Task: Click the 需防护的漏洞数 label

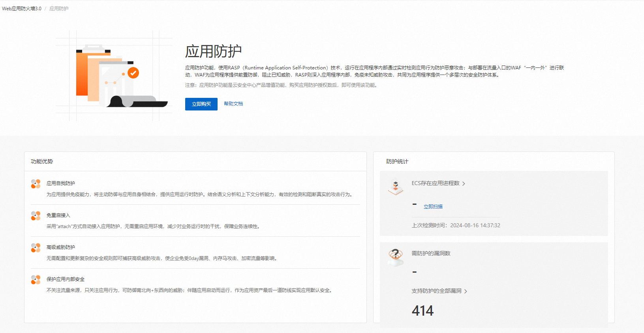Action: pos(431,253)
